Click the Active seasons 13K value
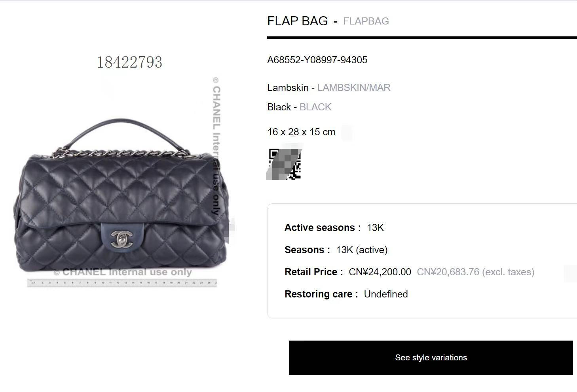 tap(375, 228)
